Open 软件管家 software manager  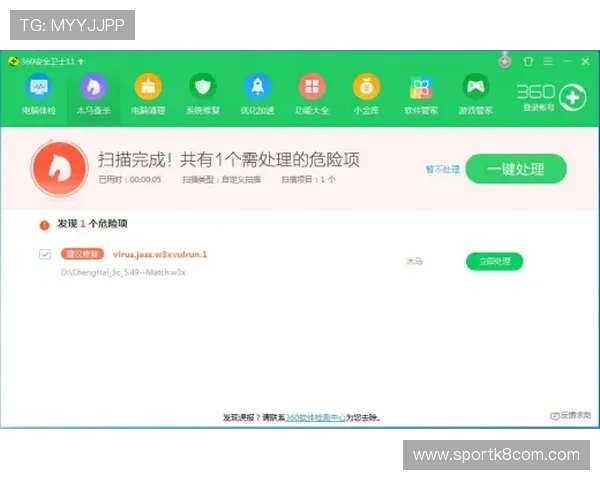pos(421,94)
